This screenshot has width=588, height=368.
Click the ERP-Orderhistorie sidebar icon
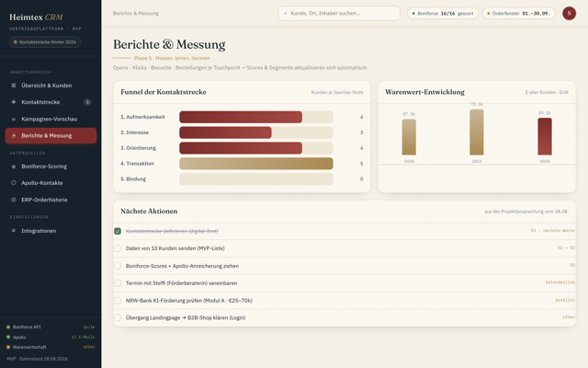click(14, 200)
